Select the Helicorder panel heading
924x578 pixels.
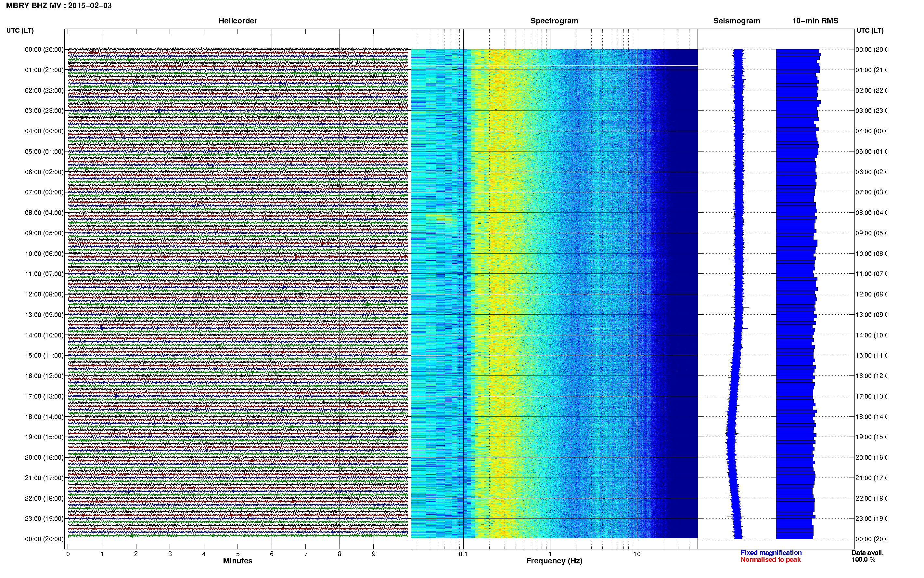point(237,21)
